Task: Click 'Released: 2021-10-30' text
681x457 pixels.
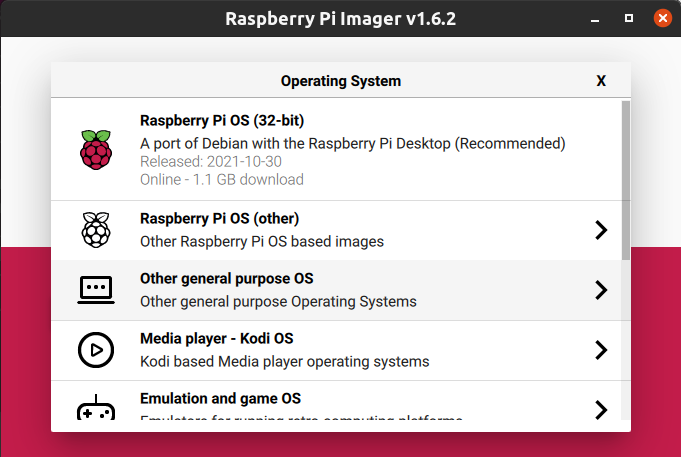Action: [211, 162]
